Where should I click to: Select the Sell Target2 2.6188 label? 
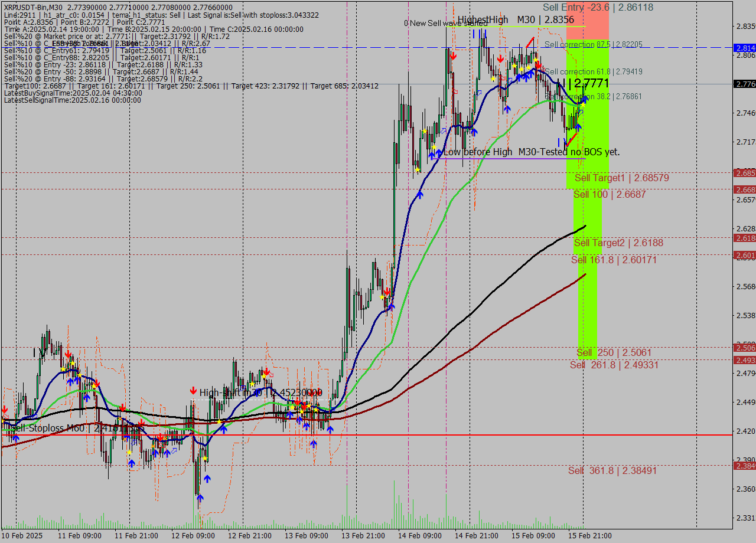[x=618, y=243]
